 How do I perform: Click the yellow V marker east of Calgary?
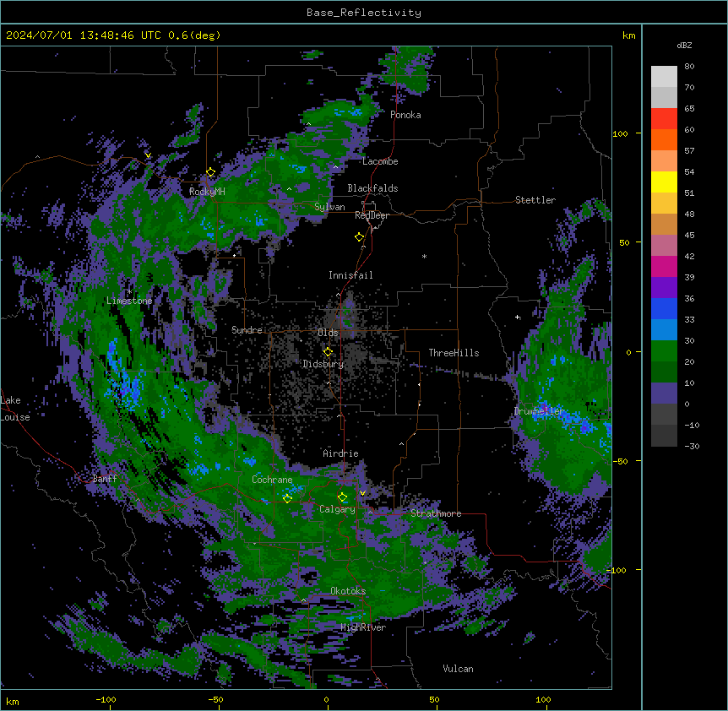[x=362, y=493]
